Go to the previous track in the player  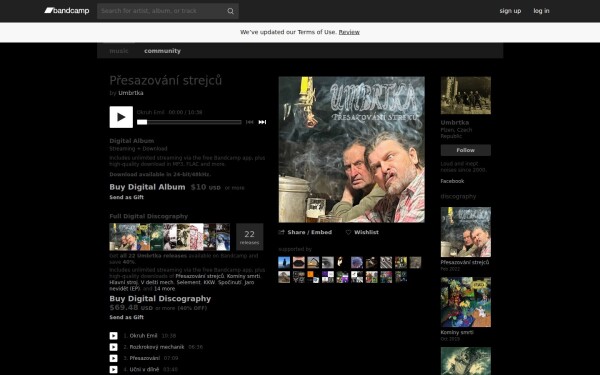[x=249, y=122]
